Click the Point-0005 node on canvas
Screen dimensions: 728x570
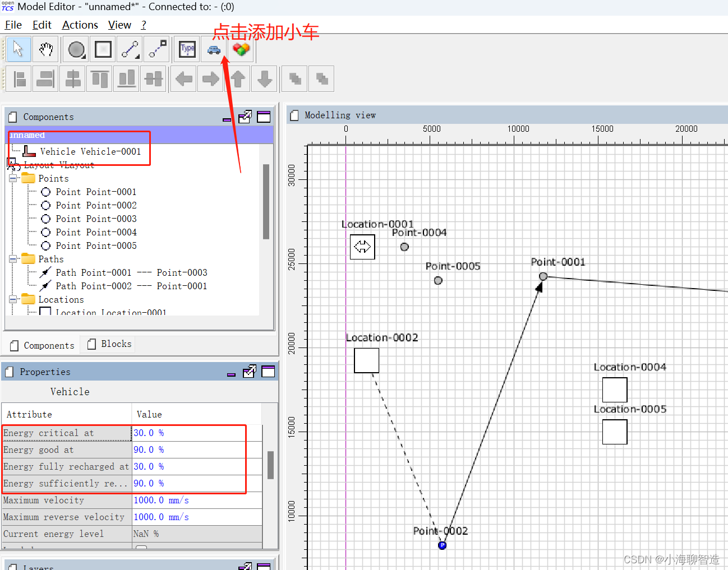click(x=438, y=280)
